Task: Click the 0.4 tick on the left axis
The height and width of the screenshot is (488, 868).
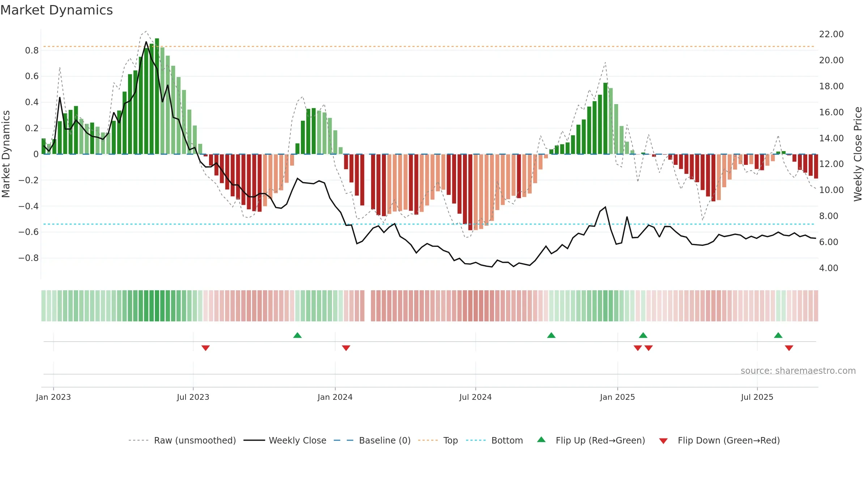Action: point(32,102)
